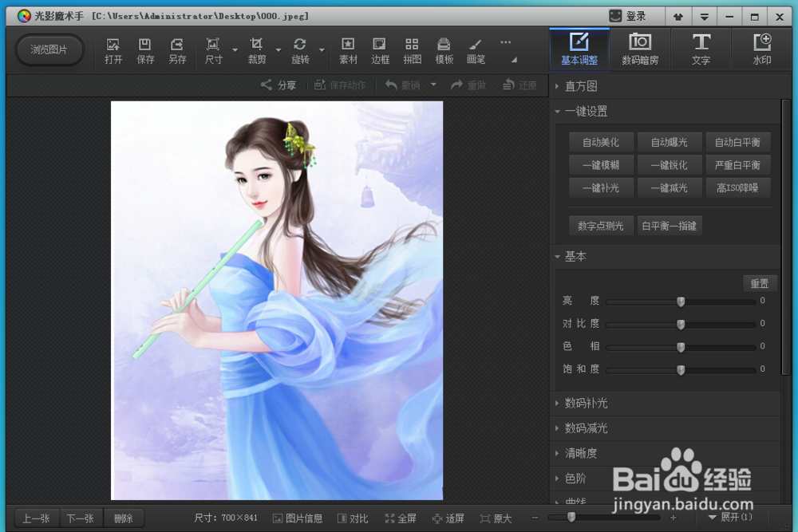Open the 模板 (Template) tool
Image resolution: width=798 pixels, height=532 pixels.
444,51
